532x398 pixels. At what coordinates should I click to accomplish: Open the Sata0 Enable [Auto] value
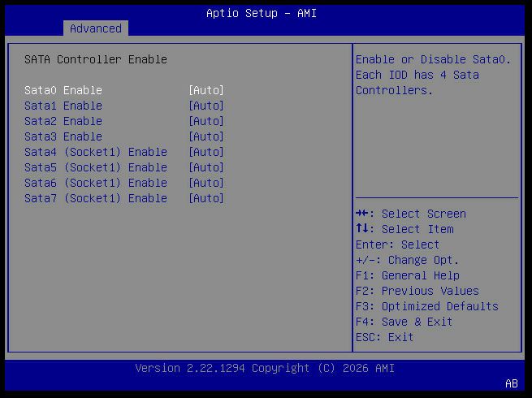[206, 90]
